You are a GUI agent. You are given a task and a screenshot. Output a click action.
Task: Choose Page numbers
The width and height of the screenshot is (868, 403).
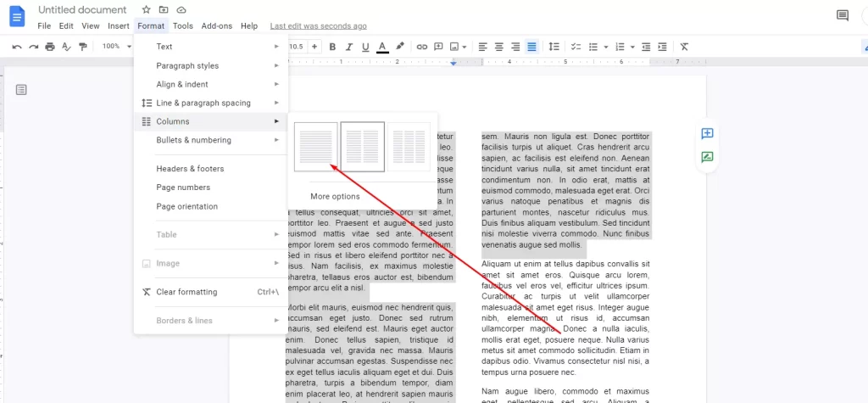click(x=211, y=188)
